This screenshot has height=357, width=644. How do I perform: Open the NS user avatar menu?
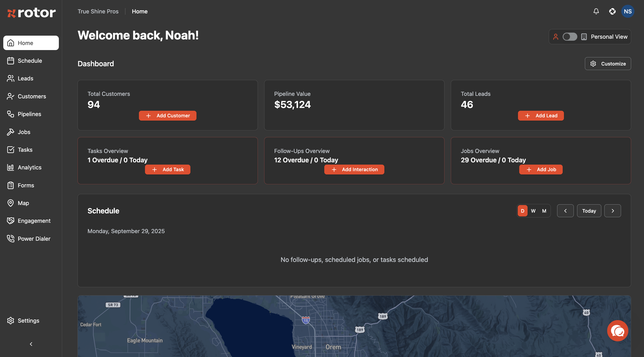(628, 11)
